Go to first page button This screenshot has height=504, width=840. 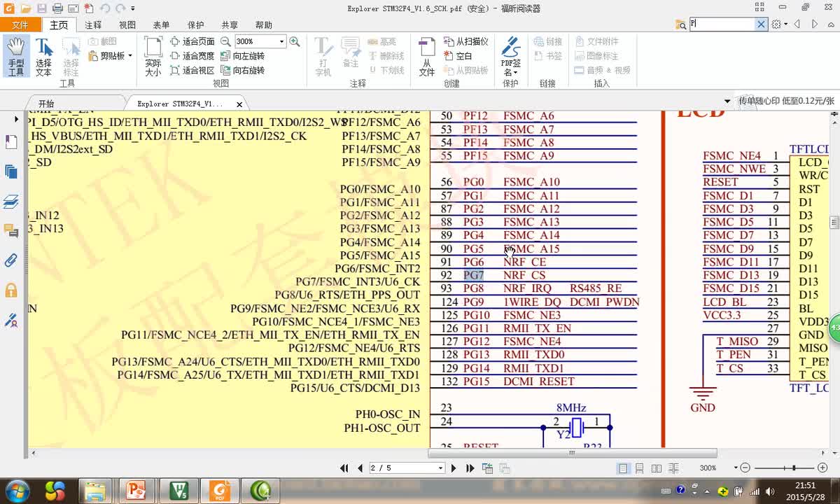344,468
